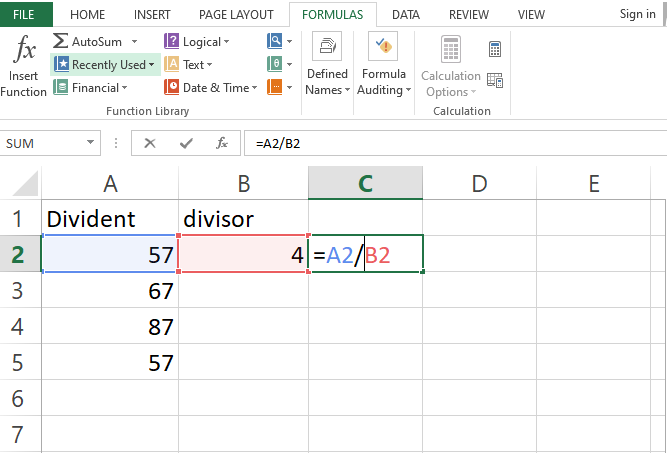This screenshot has width=667, height=453.
Task: Select row 4 header
Action: click(20, 326)
